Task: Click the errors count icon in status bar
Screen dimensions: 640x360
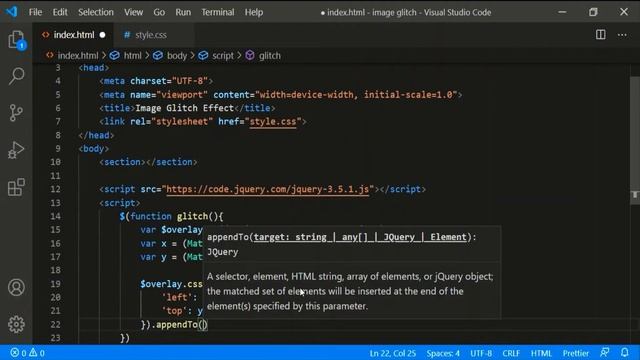Action: pos(18,353)
